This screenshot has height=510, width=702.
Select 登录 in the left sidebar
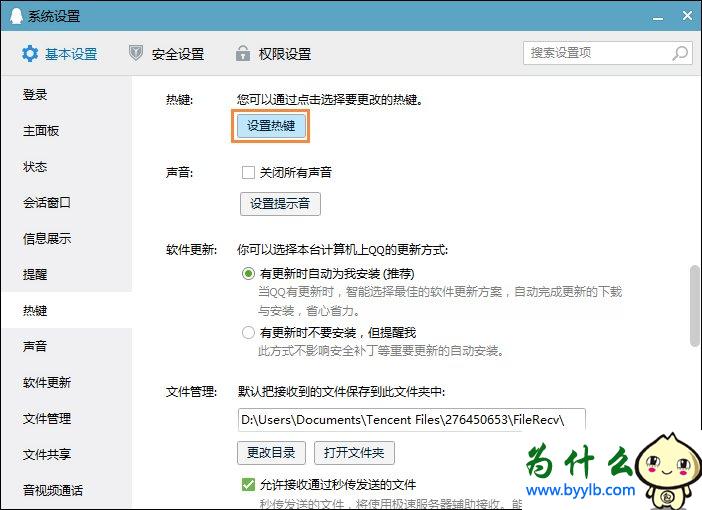66,94
